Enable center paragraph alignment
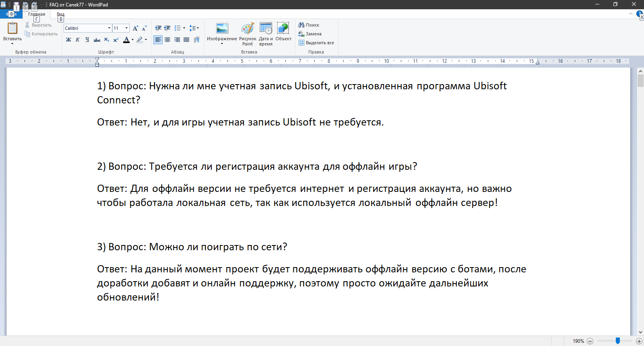This screenshot has width=644, height=346. (167, 40)
